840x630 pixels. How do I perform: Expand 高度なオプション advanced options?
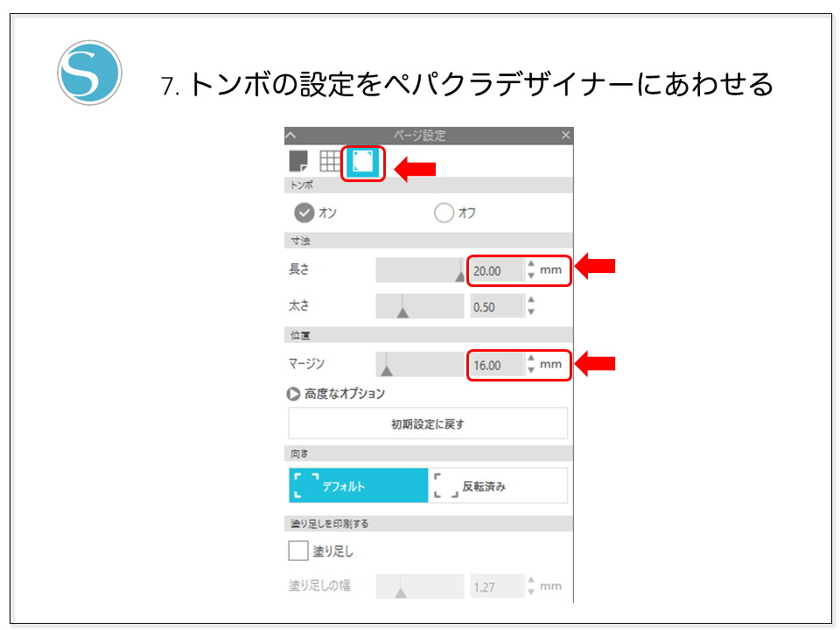[293, 395]
